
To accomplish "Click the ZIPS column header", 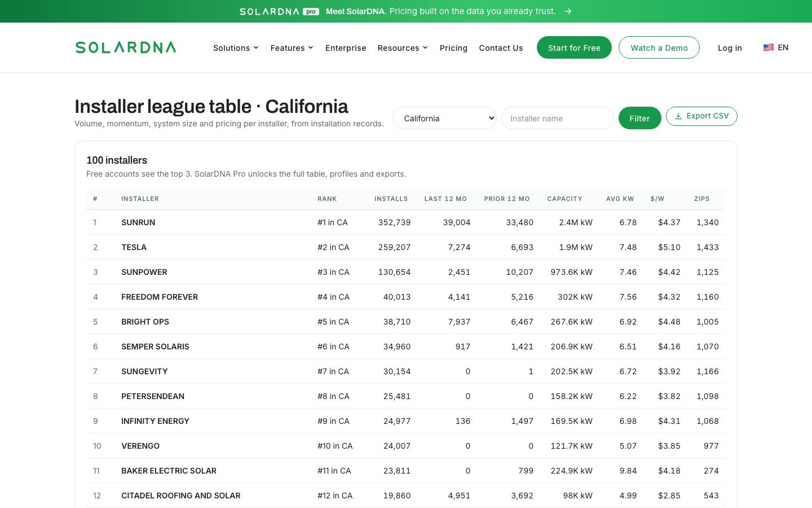I will pyautogui.click(x=701, y=199).
